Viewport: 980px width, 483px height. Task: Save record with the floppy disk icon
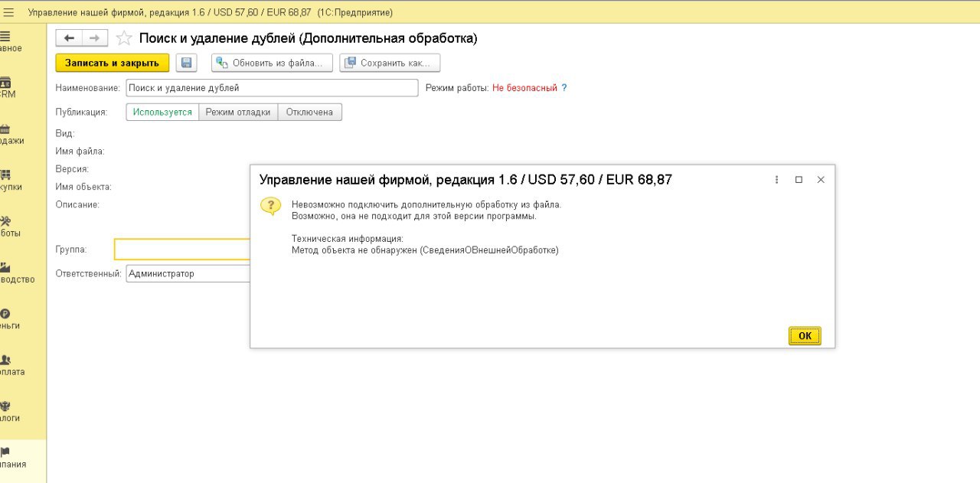pyautogui.click(x=186, y=63)
